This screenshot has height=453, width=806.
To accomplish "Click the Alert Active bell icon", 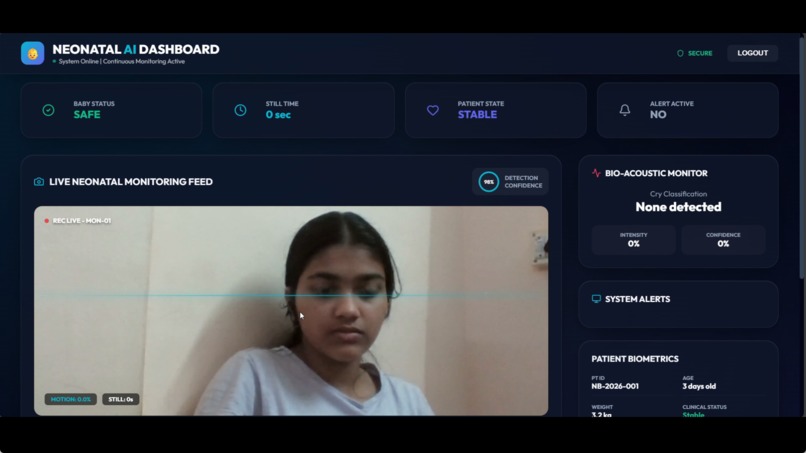I will 625,110.
